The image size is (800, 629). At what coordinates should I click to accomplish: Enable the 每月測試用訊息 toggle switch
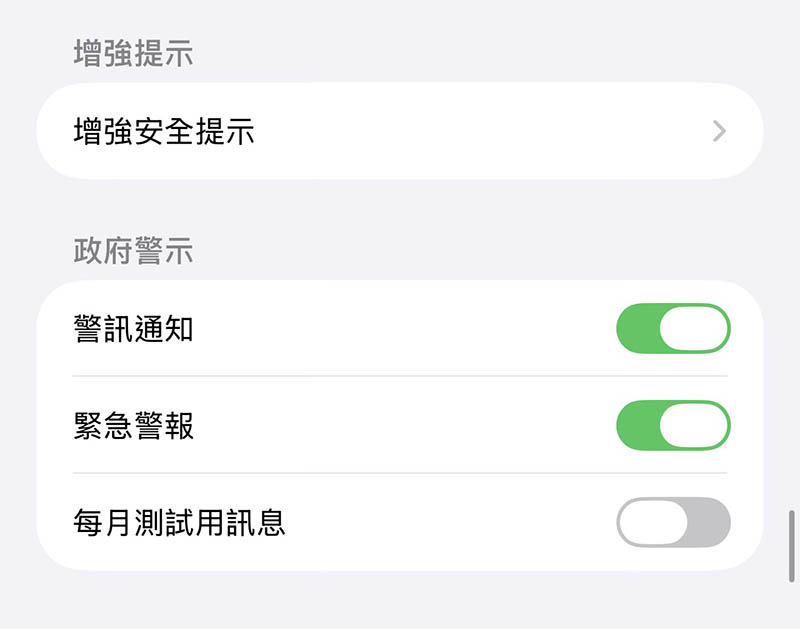pyautogui.click(x=673, y=522)
